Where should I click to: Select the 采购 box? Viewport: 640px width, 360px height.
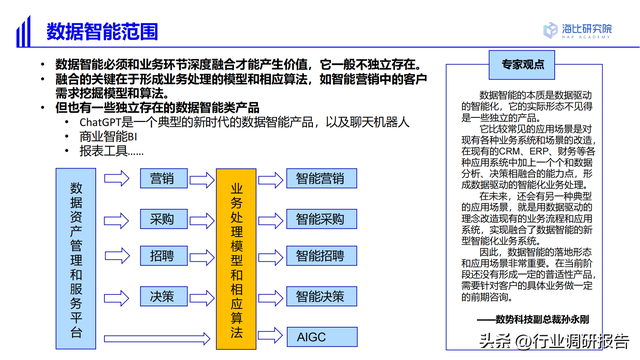click(x=164, y=219)
